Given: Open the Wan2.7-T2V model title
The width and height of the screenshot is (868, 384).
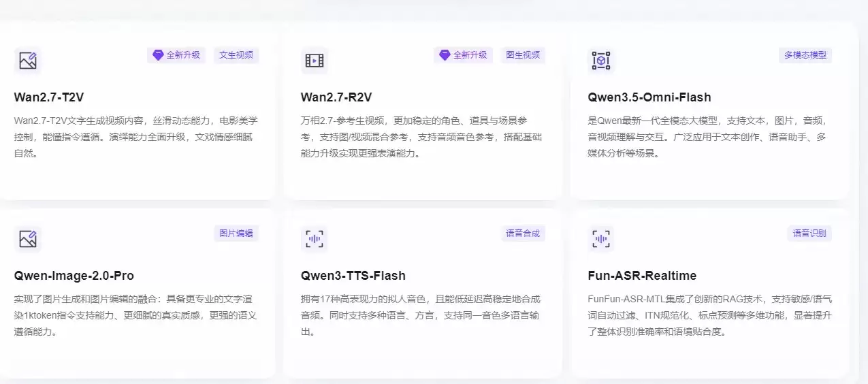Looking at the screenshot, I should pyautogui.click(x=49, y=97).
